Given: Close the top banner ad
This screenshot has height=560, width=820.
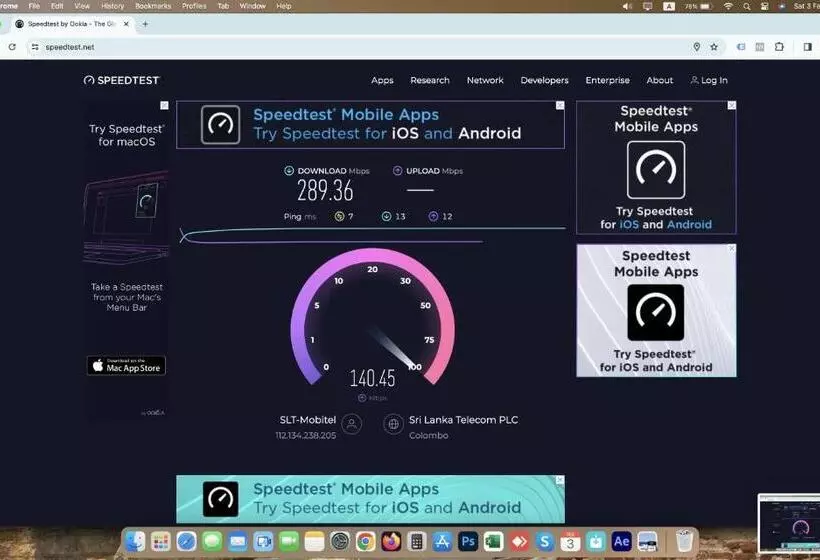Looking at the screenshot, I should pos(560,105).
